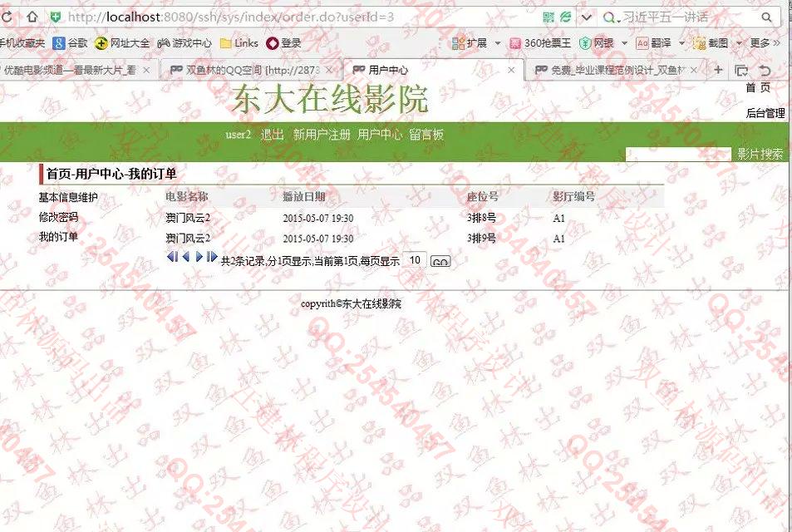Open the 游戏中心 bookmark

tap(184, 43)
